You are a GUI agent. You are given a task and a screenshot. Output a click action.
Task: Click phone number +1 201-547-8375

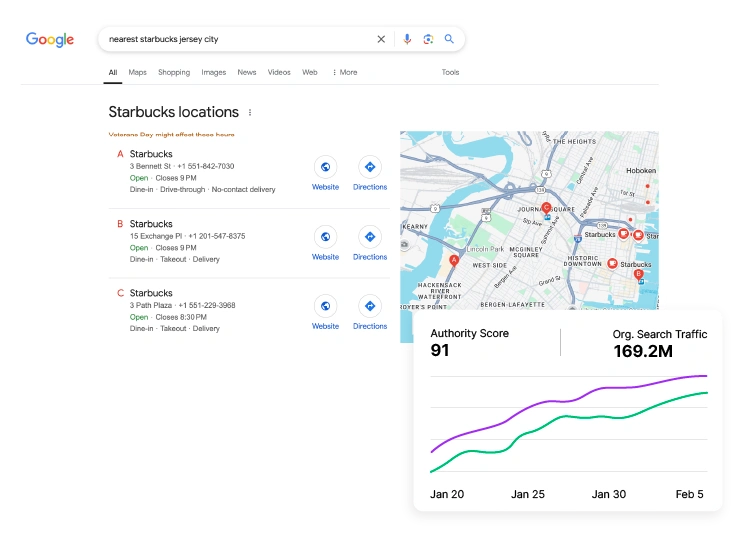pos(216,236)
